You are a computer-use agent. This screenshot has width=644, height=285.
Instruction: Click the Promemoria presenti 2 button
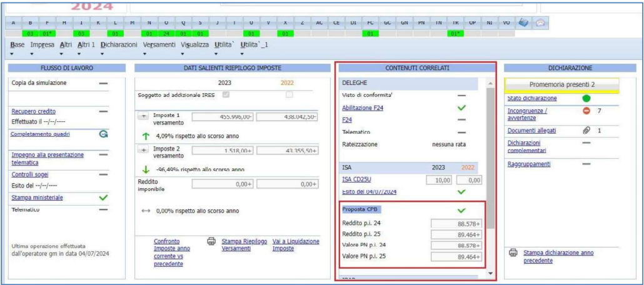(561, 84)
